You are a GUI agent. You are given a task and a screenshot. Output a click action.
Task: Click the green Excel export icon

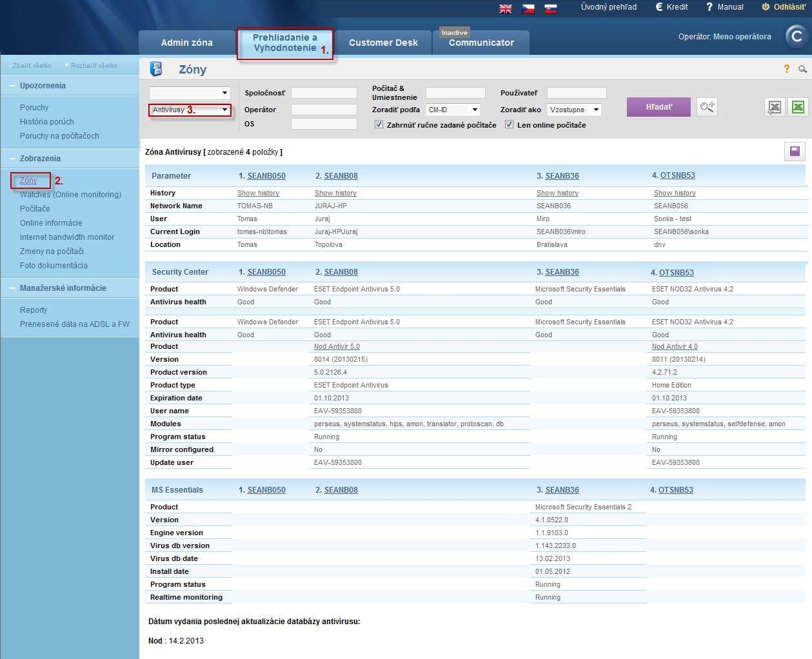click(798, 107)
